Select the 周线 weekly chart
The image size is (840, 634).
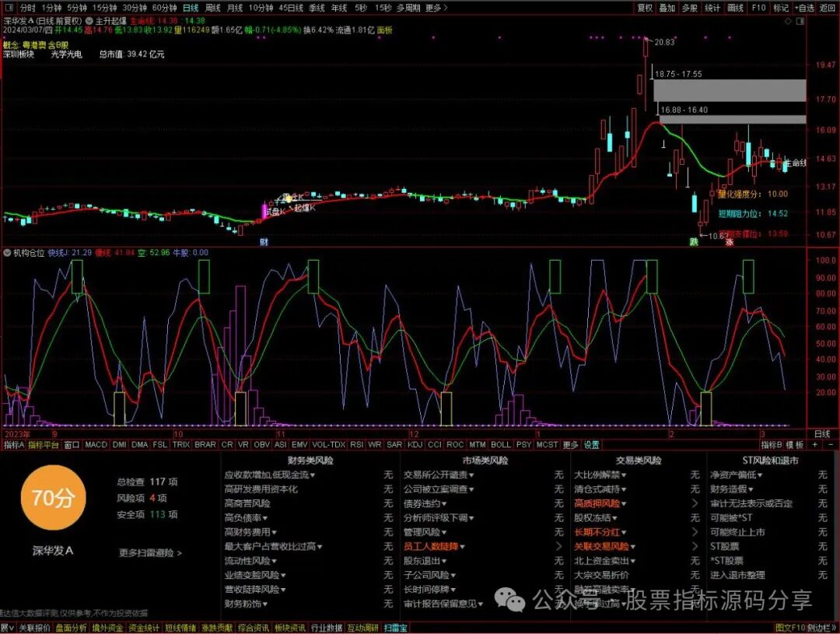tap(212, 8)
